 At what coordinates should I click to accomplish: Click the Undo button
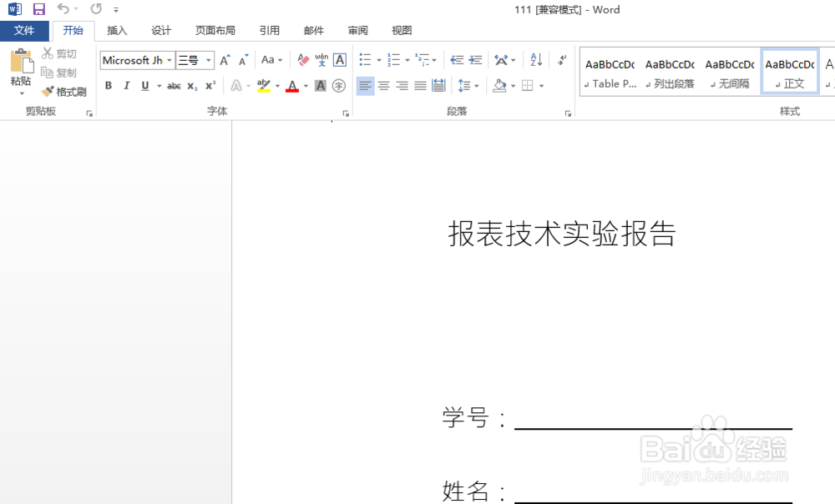point(64,9)
